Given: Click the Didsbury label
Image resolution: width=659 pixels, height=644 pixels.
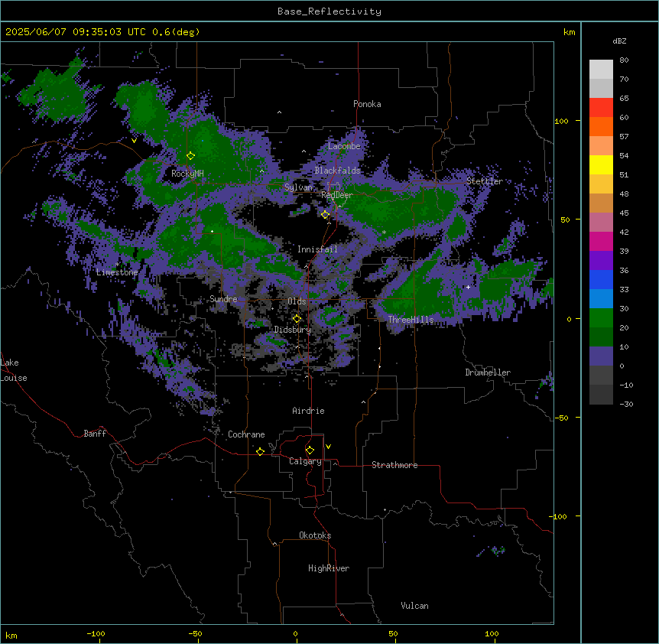Looking at the screenshot, I should [293, 330].
